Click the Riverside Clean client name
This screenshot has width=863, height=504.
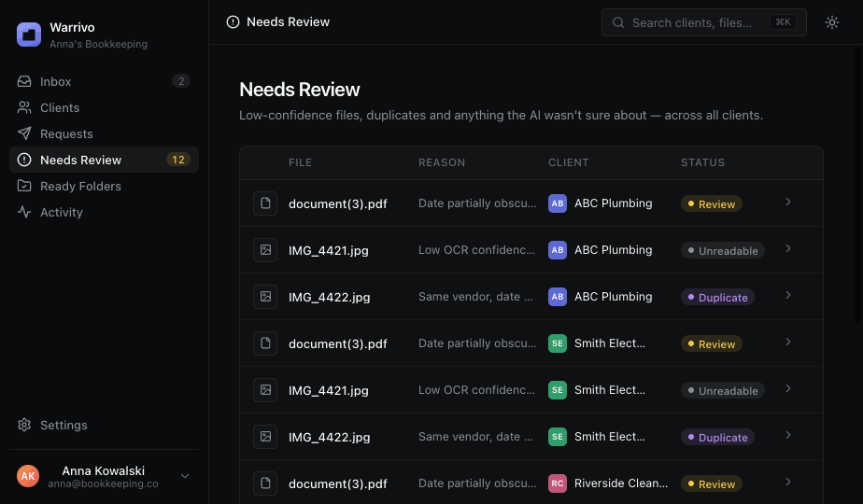[621, 483]
